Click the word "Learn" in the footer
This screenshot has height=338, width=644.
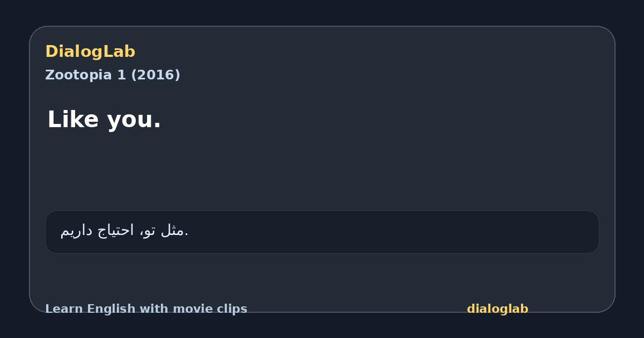[x=64, y=309]
